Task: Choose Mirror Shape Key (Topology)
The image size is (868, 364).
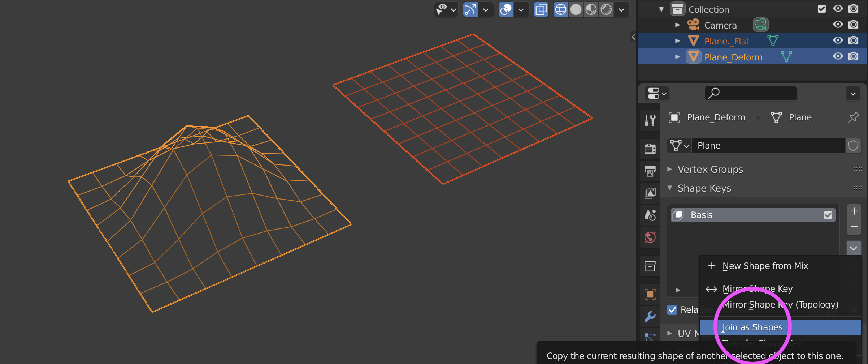Action: (780, 304)
